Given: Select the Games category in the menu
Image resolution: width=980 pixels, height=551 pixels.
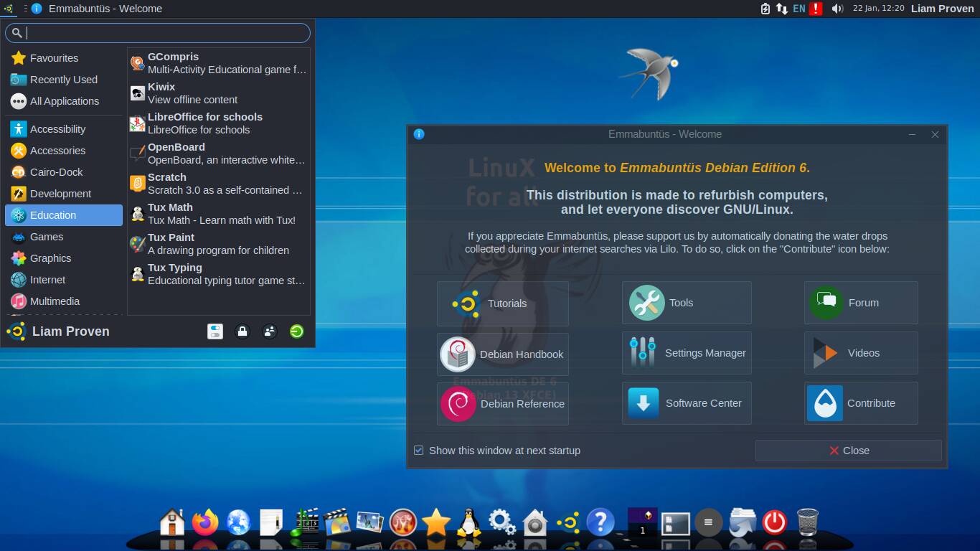Looking at the screenshot, I should coord(46,237).
